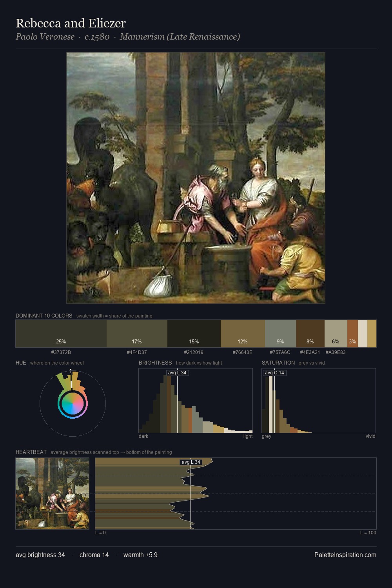This screenshot has height=588, width=392.
Task: Click the 'L = 0' axis label
Action: [100, 532]
